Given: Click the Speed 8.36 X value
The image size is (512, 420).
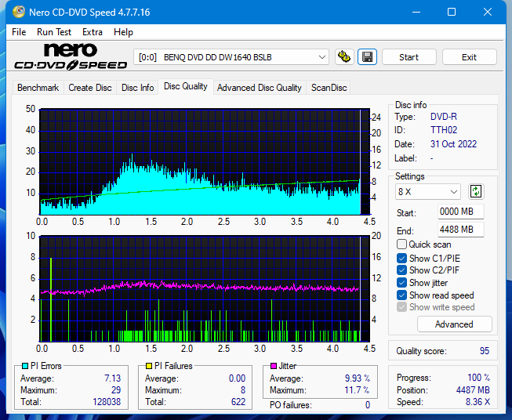Looking at the screenshot, I should tap(478, 402).
